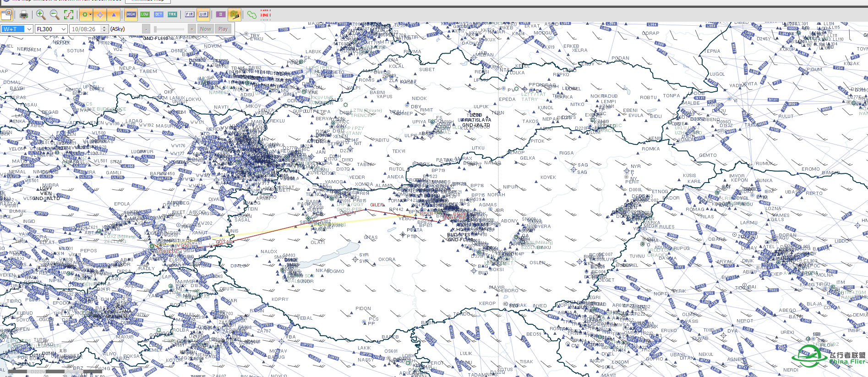This screenshot has width=868, height=377.
Task: Click the RIGSA waypoint label
Action: coord(567,153)
